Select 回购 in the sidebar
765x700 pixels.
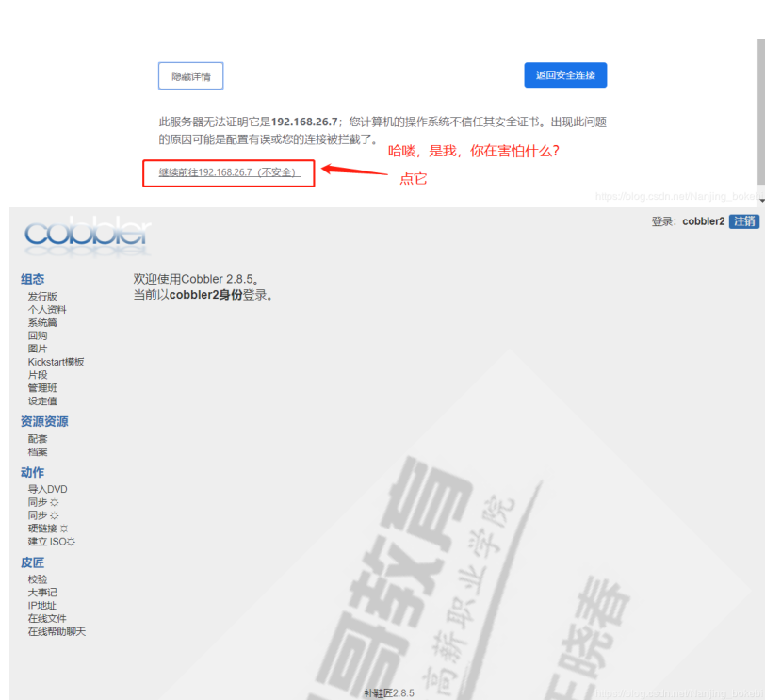pyautogui.click(x=38, y=335)
